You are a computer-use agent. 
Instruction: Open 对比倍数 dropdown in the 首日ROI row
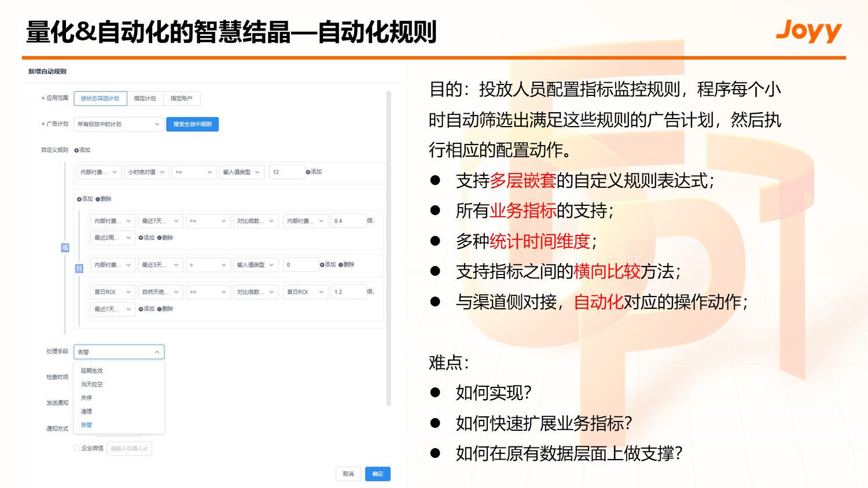tap(256, 292)
